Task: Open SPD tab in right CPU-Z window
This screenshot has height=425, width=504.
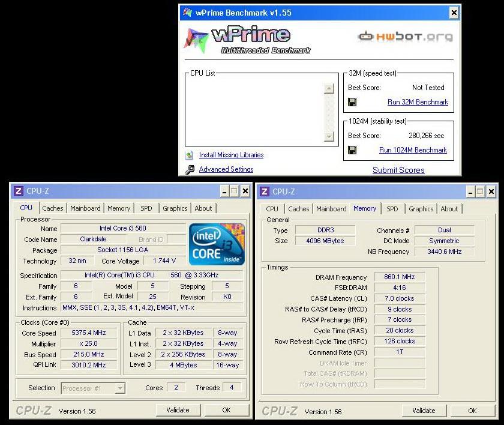Action: point(392,209)
